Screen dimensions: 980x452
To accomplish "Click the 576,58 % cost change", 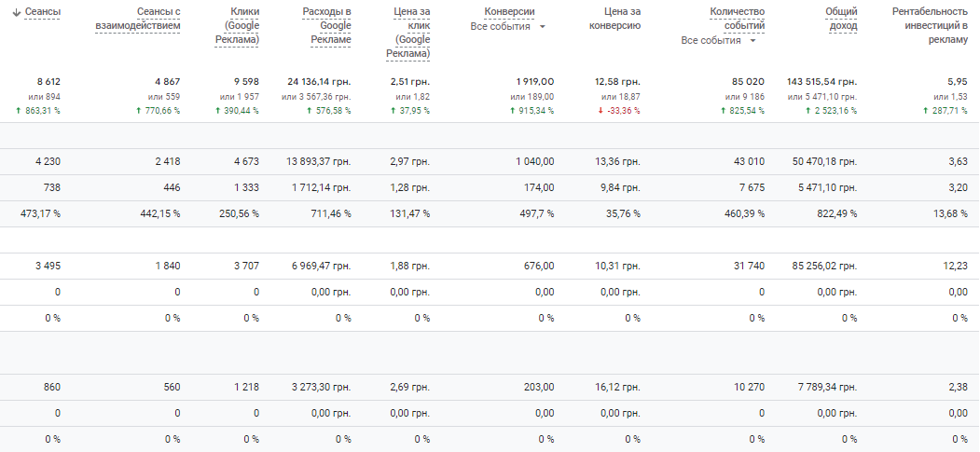I will (x=329, y=111).
